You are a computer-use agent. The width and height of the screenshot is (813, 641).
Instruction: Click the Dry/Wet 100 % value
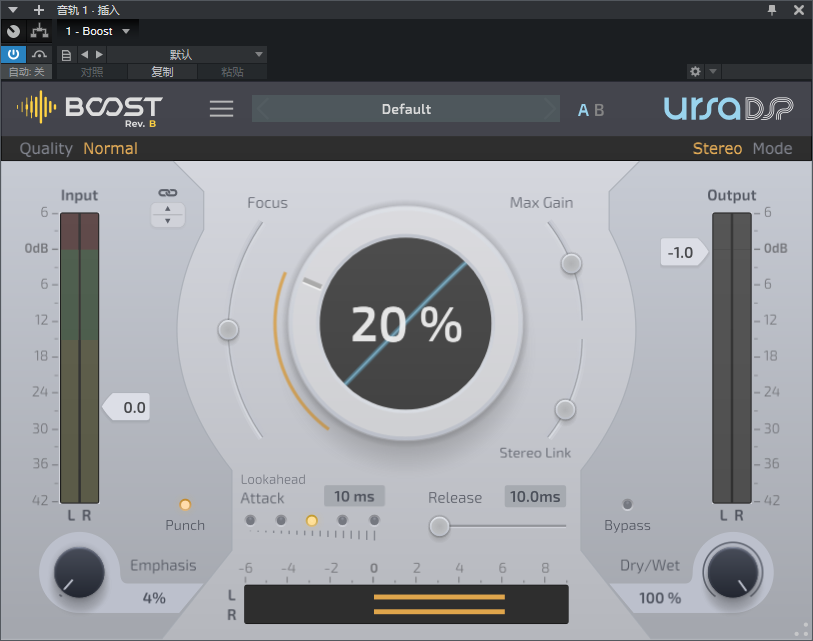click(660, 598)
